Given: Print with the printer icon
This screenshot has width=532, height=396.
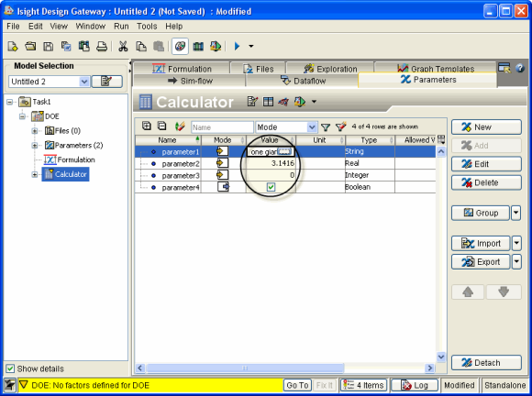Looking at the screenshot, I should pyautogui.click(x=102, y=46).
